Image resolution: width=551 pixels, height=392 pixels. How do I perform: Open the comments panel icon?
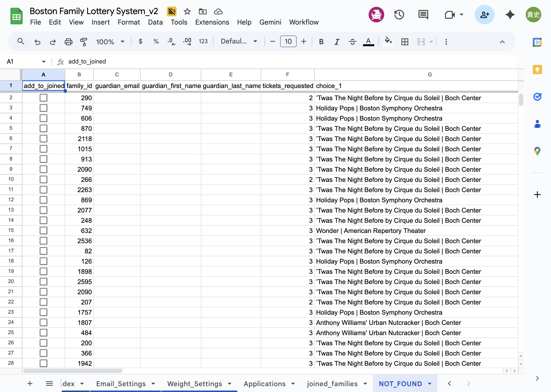[x=423, y=15]
